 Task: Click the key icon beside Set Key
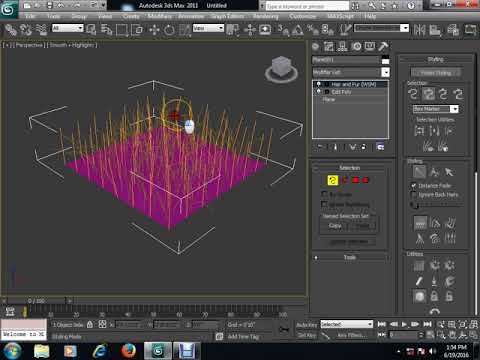pos(284,330)
